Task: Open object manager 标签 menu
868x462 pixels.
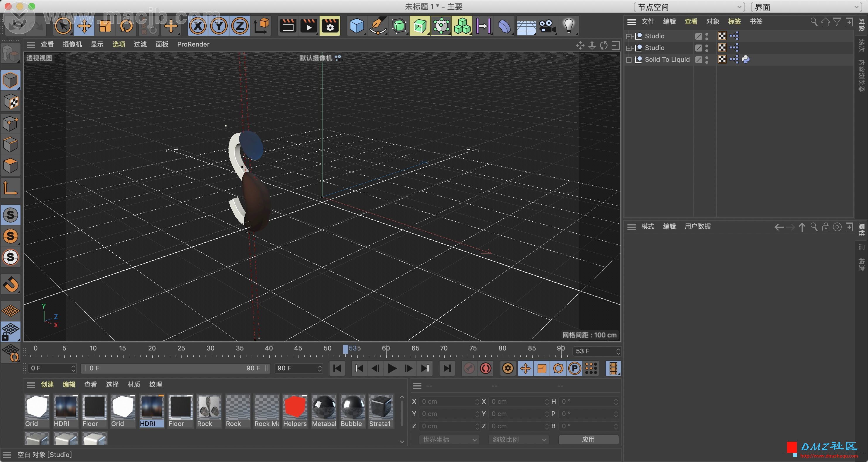Action: 734,22
